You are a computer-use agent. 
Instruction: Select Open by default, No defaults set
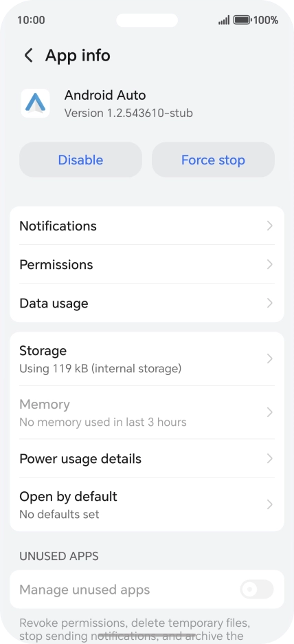[147, 504]
